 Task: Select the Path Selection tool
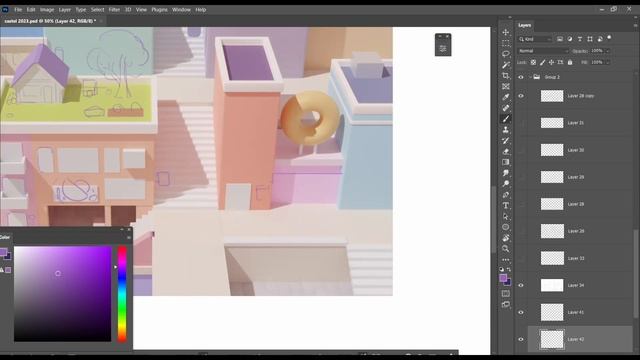506,216
